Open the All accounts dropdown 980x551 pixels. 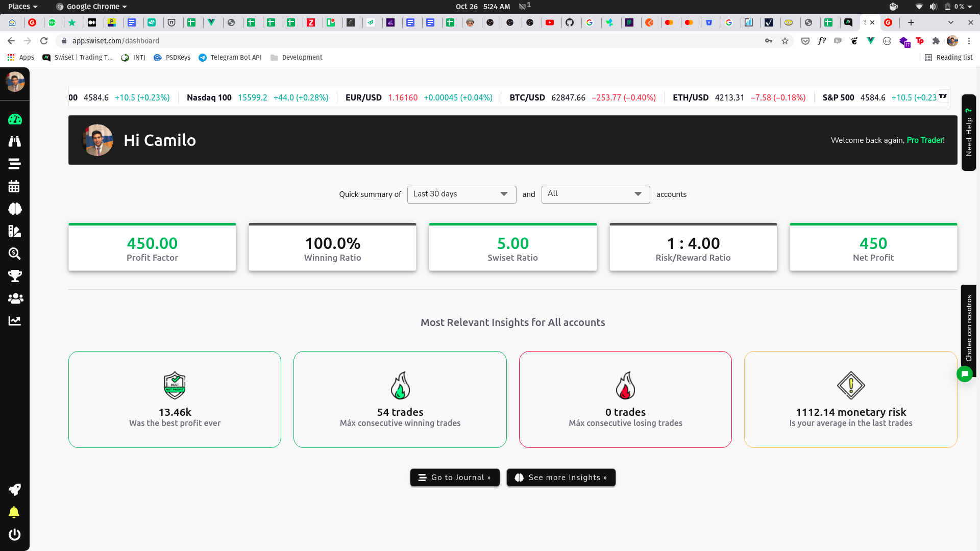(595, 194)
